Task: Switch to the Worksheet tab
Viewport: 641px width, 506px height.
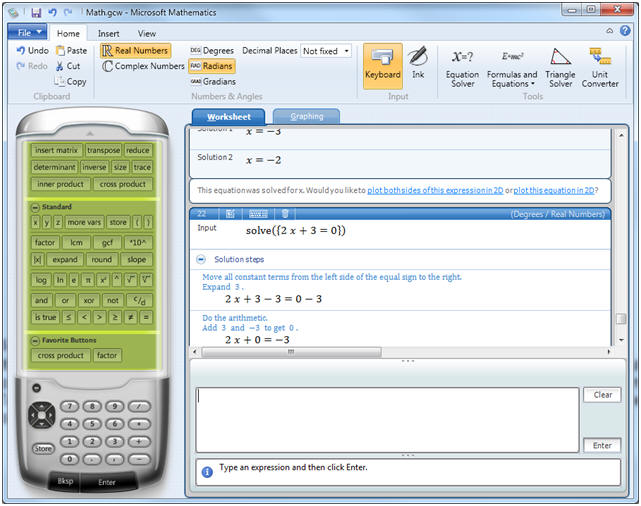Action: click(229, 116)
